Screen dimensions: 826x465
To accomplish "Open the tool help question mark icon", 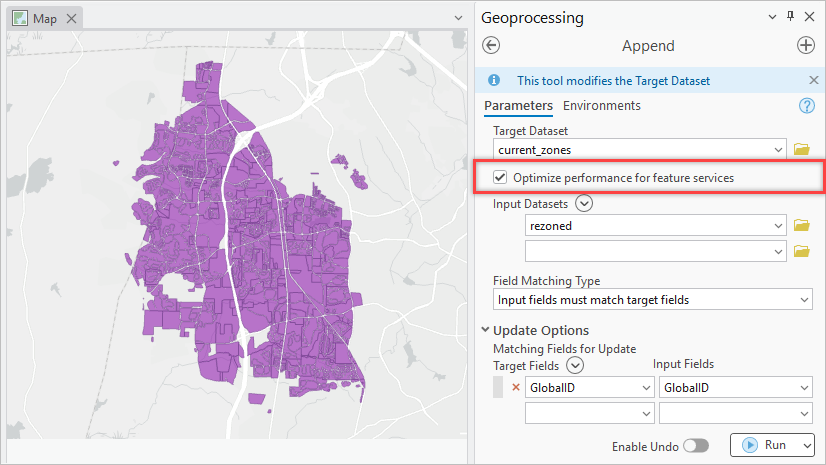I will (x=807, y=106).
